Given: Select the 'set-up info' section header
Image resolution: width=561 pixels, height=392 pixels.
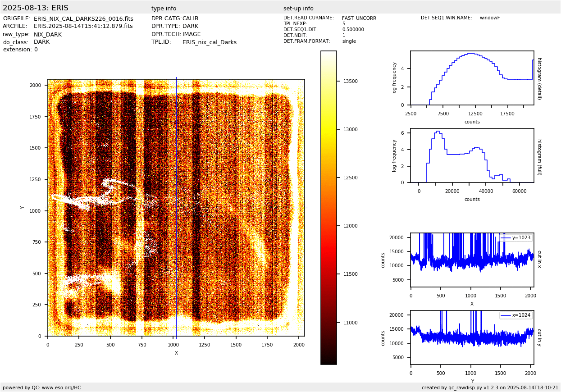Looking at the screenshot, I should (x=298, y=9).
